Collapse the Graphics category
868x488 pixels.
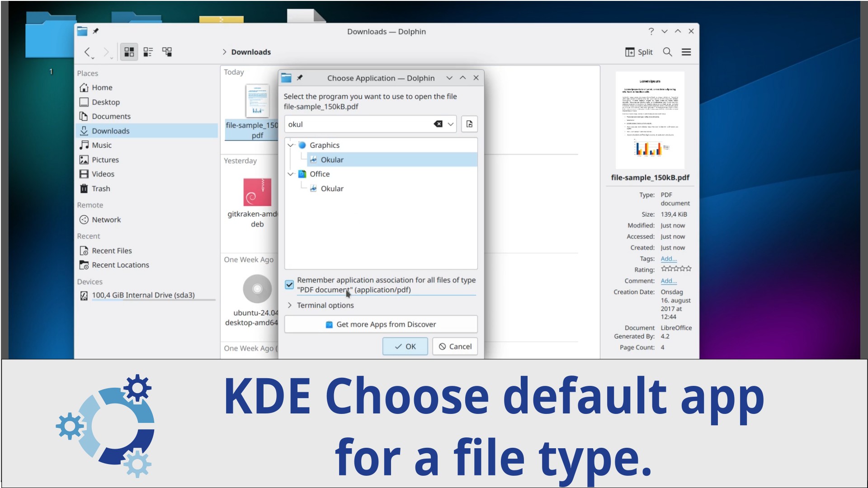click(x=291, y=145)
